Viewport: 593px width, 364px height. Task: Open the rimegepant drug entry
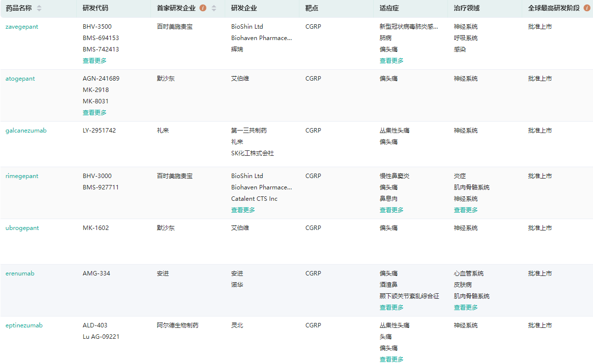22,176
